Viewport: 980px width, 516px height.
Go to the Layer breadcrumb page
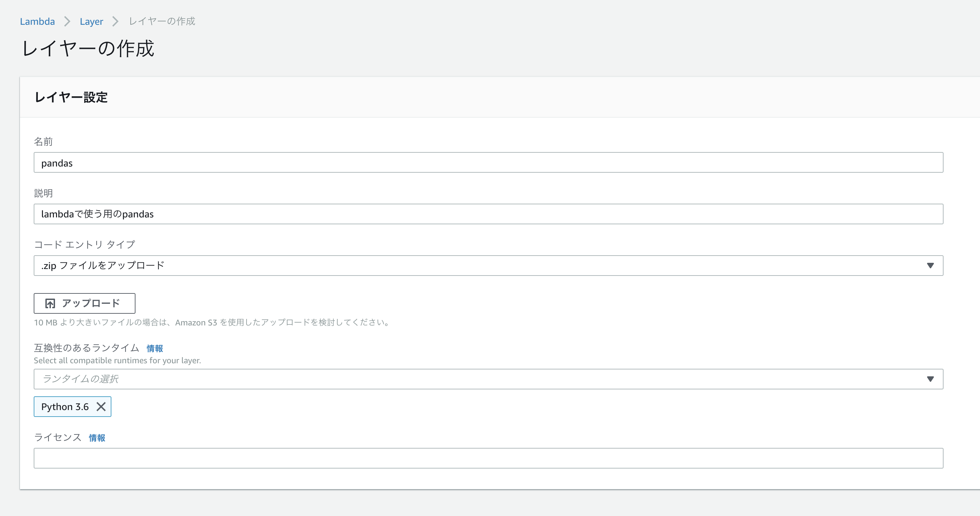click(91, 21)
